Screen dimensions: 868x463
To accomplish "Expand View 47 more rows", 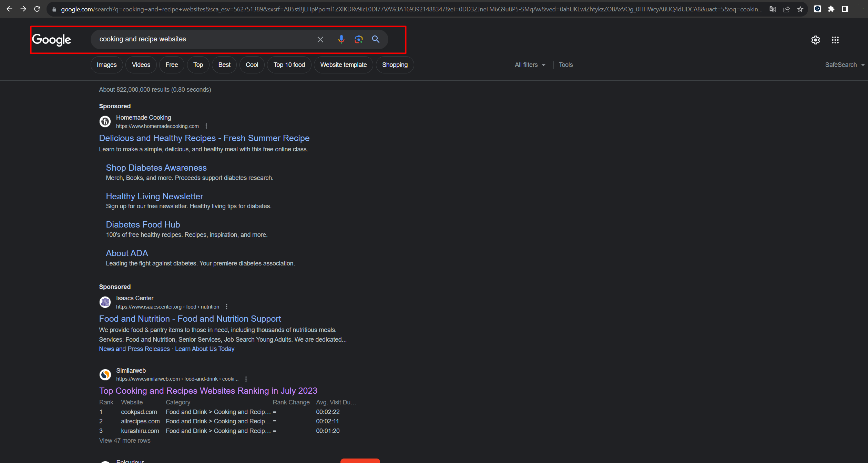I will 125,441.
